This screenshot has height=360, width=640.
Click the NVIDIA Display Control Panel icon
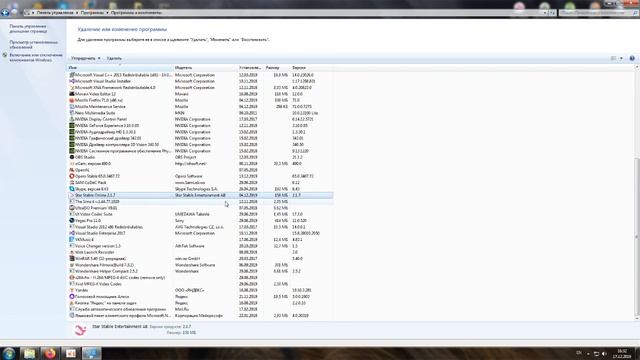pos(72,119)
